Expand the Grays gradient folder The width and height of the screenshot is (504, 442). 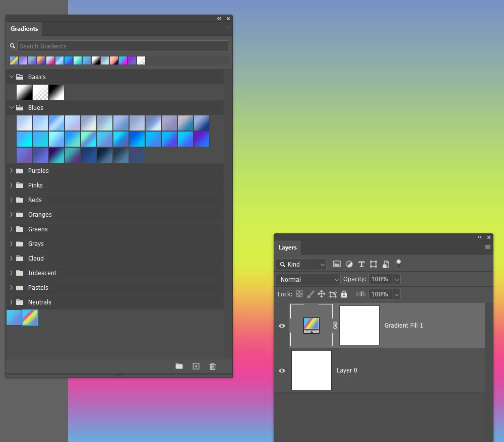click(x=11, y=243)
